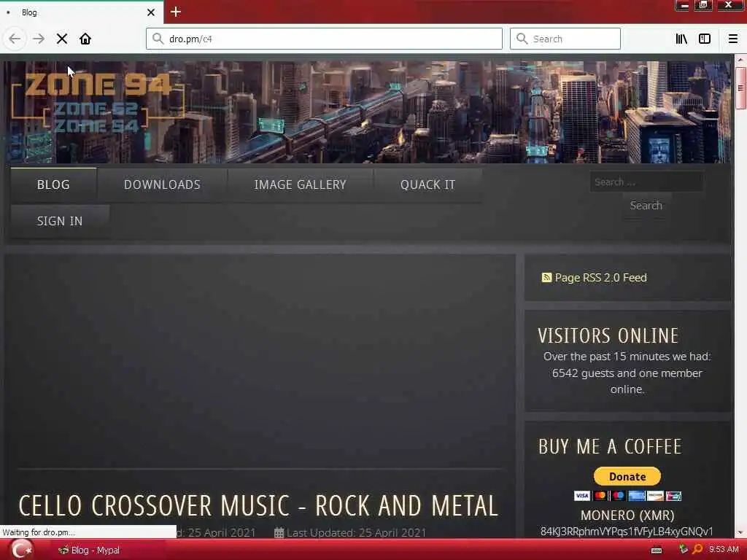The width and height of the screenshot is (747, 560).
Task: Stop the page from loading
Action: tap(62, 39)
